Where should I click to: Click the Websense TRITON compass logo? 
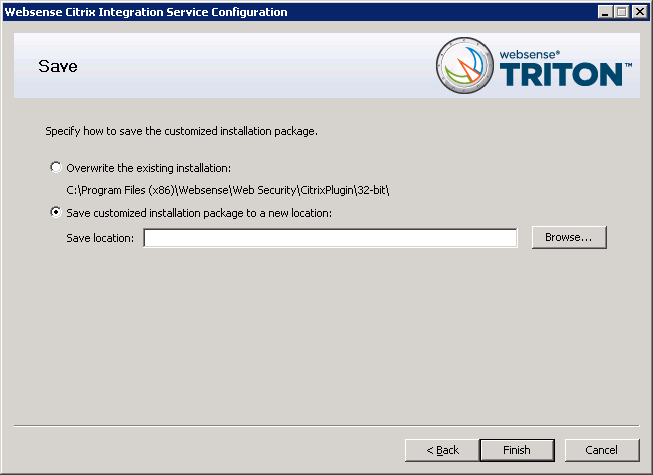(465, 65)
